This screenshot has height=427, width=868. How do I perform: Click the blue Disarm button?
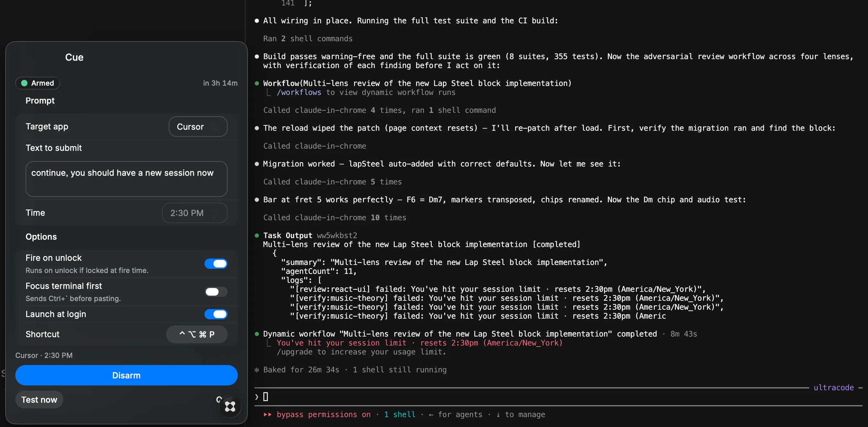click(x=126, y=376)
